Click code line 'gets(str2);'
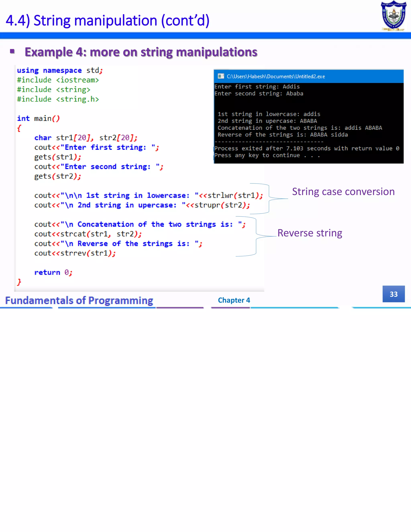 tap(58, 176)
